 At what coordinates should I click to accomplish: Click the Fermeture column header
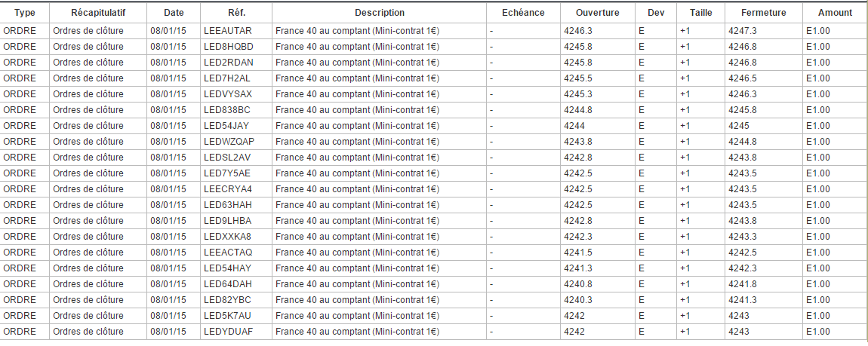763,13
